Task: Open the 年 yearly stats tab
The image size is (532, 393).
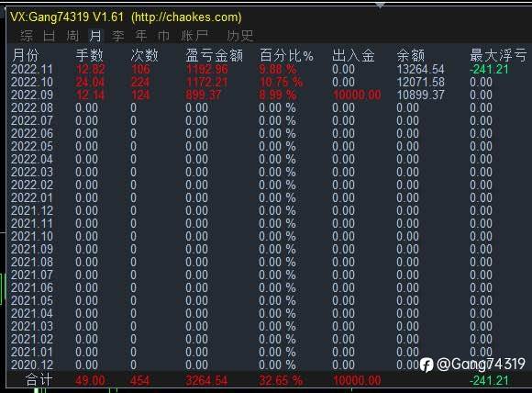Action: point(141,36)
